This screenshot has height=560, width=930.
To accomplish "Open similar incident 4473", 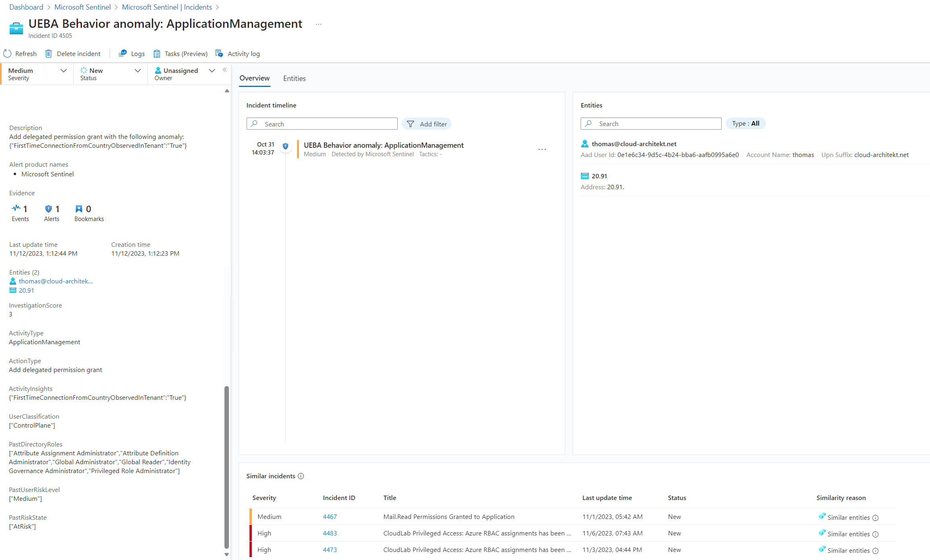I will (330, 550).
